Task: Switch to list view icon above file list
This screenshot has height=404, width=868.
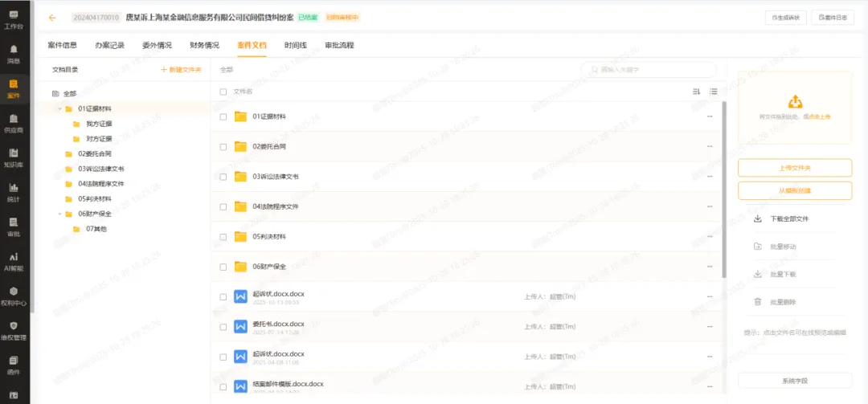Action: point(714,92)
